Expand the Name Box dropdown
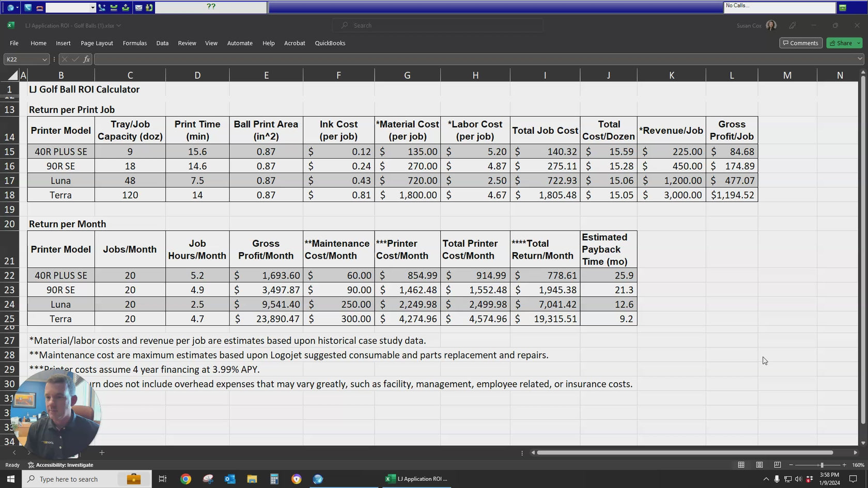 coord(44,59)
